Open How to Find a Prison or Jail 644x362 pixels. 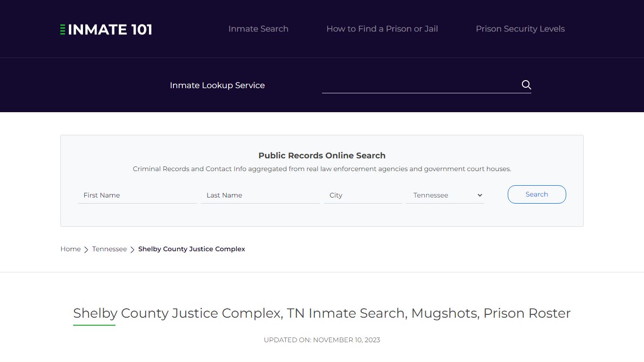[382, 29]
